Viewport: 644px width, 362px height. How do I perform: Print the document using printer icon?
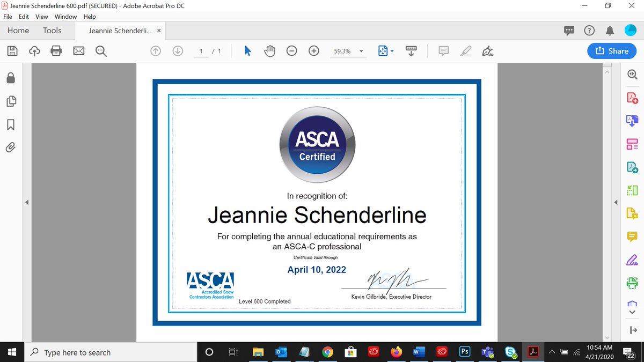pos(56,51)
